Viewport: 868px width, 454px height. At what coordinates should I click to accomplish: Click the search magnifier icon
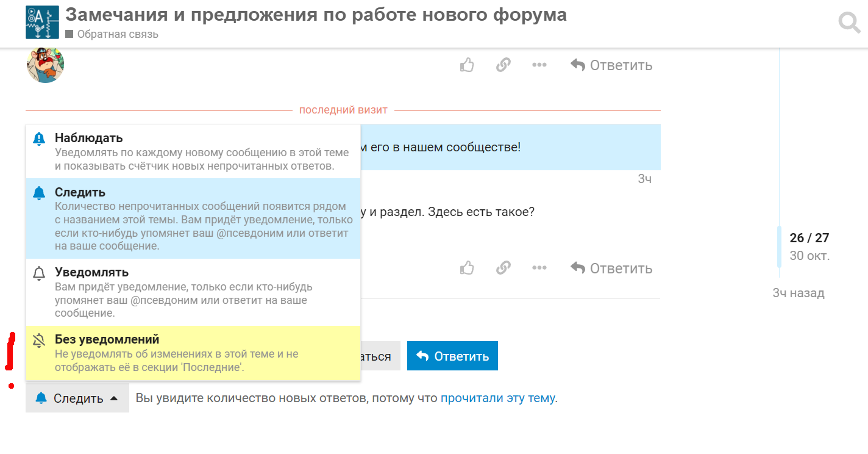(x=848, y=23)
